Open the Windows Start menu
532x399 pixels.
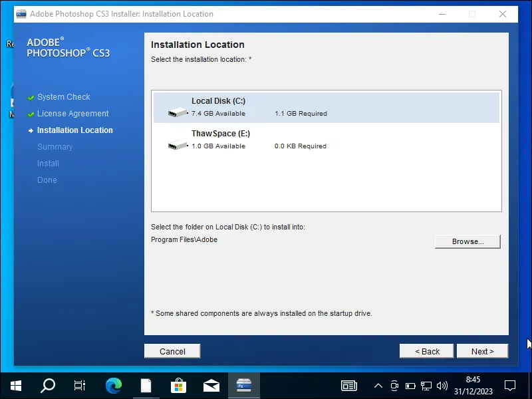click(16, 385)
